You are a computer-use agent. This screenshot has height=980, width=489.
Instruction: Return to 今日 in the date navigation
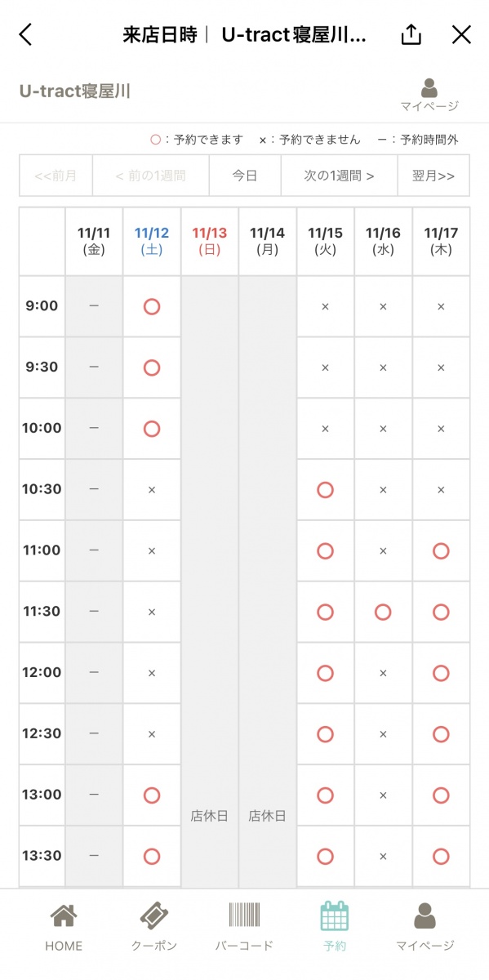click(245, 176)
